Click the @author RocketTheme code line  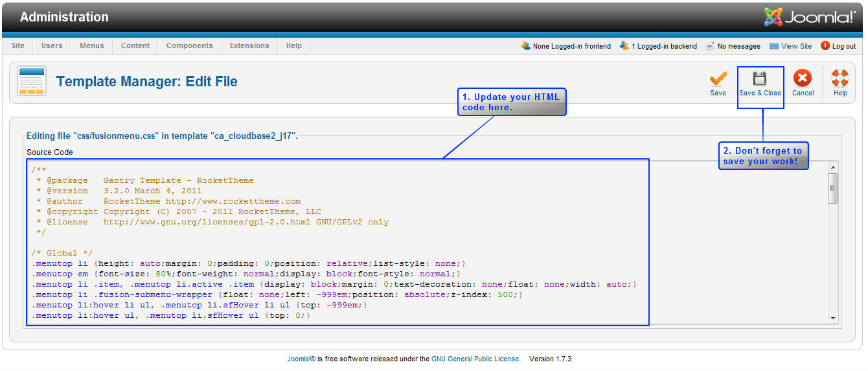(x=168, y=201)
